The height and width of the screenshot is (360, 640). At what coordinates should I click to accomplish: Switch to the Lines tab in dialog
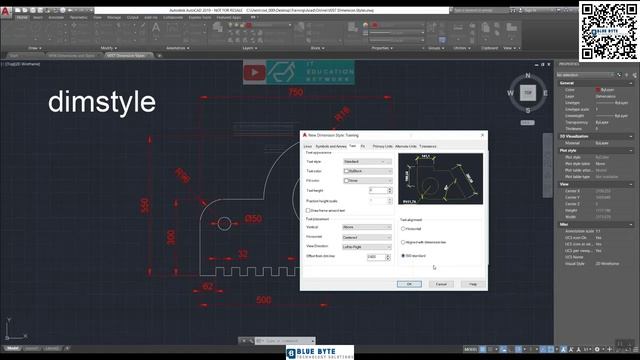coord(308,146)
